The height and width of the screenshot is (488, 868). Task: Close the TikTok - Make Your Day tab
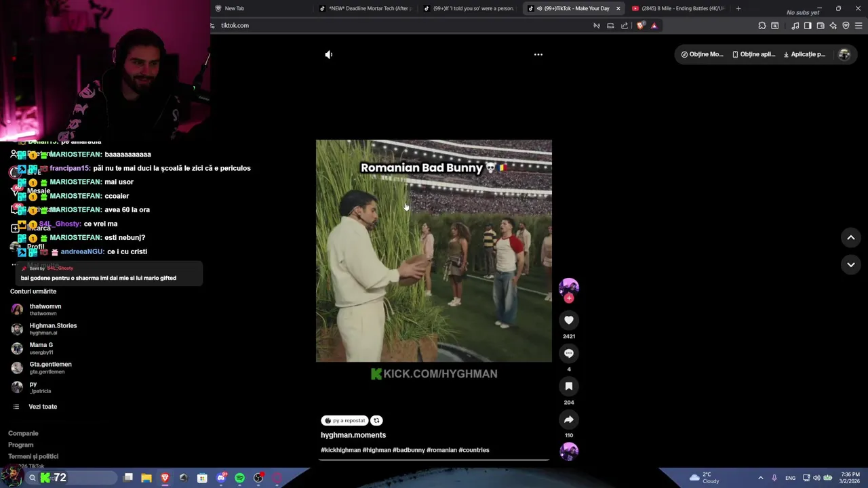(x=618, y=8)
